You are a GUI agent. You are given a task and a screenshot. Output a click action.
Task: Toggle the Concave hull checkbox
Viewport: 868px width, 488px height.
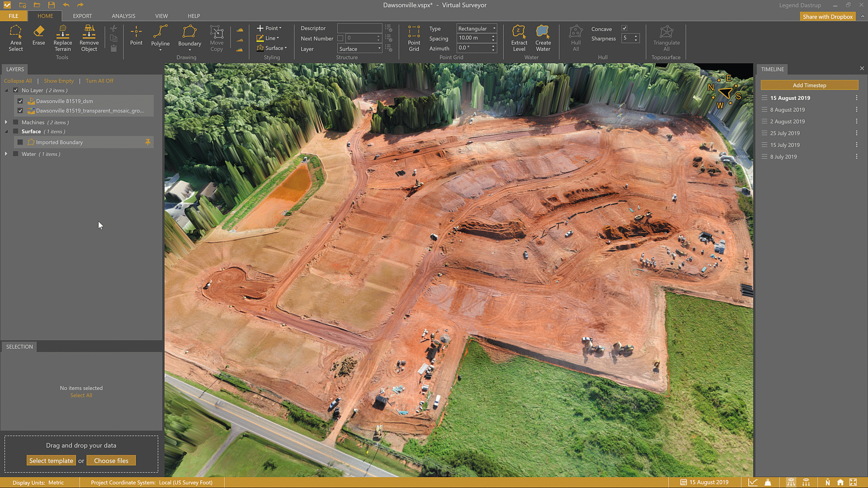(624, 28)
